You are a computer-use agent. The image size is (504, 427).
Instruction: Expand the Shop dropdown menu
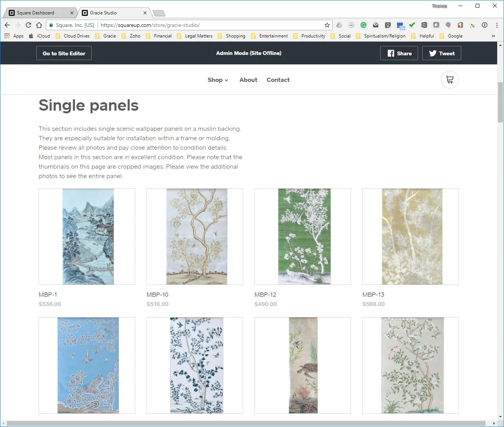(218, 80)
